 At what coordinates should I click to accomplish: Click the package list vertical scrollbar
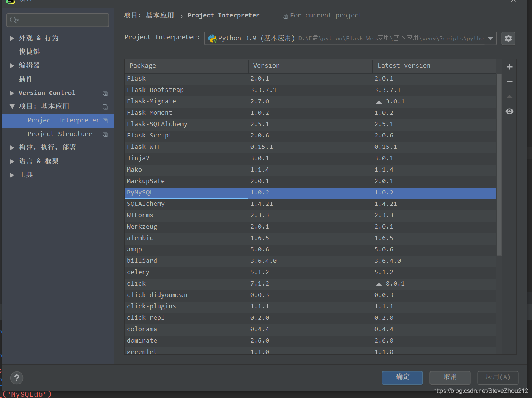point(499,165)
